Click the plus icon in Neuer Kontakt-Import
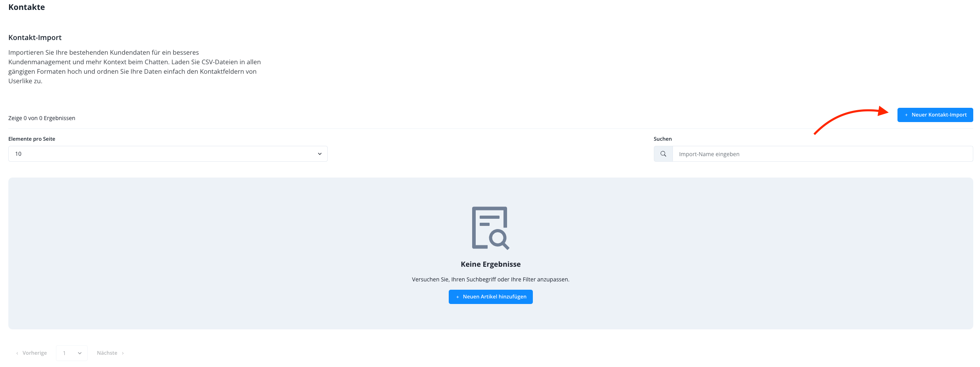980x367 pixels. [906, 115]
